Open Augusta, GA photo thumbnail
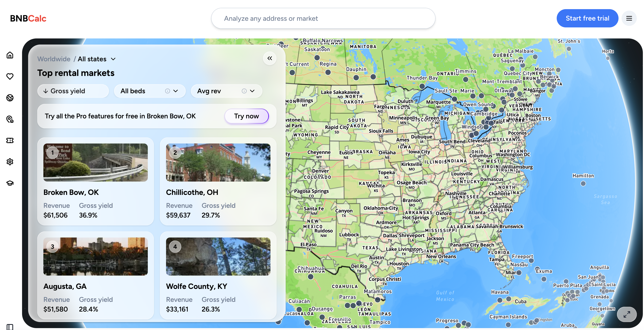 click(x=95, y=257)
